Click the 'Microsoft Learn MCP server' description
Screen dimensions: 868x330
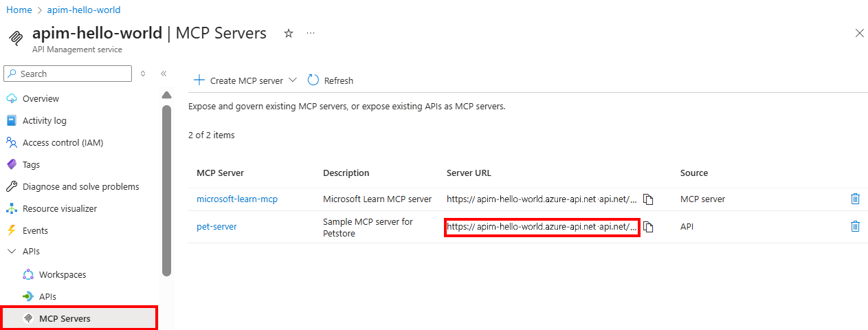pos(377,199)
